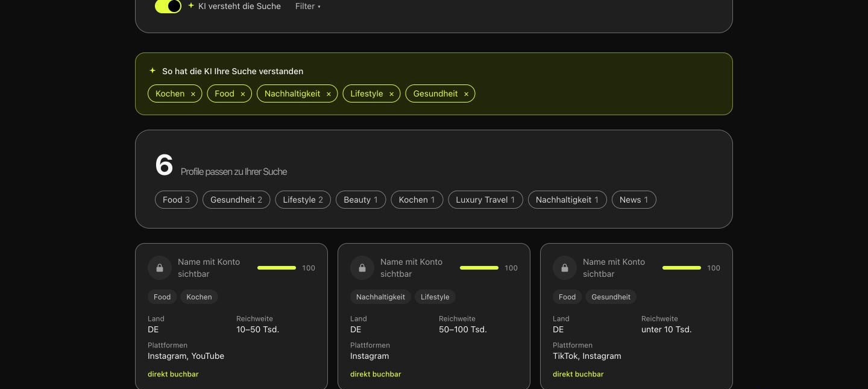Viewport: 868px width, 389px height.
Task: Open the Filter dropdown
Action: coord(307,6)
